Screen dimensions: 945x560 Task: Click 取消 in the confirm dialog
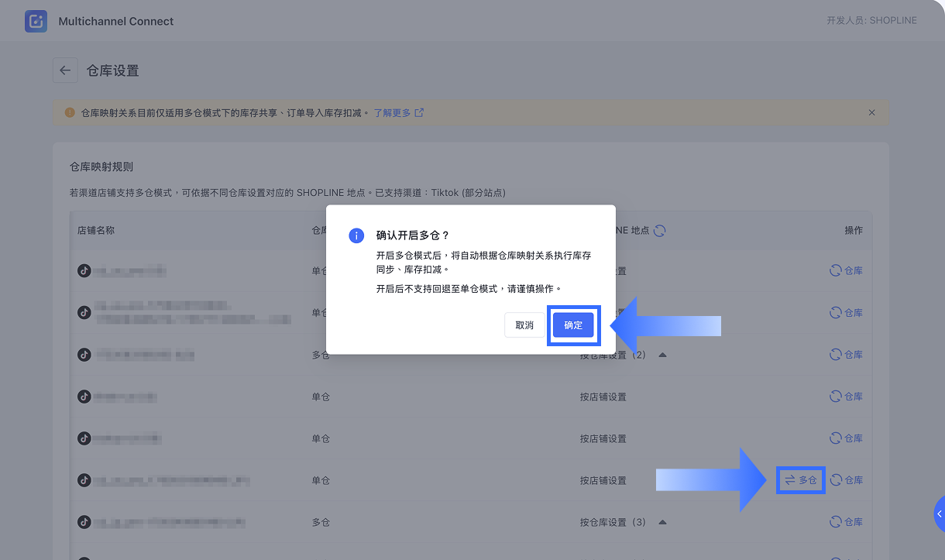[524, 325]
